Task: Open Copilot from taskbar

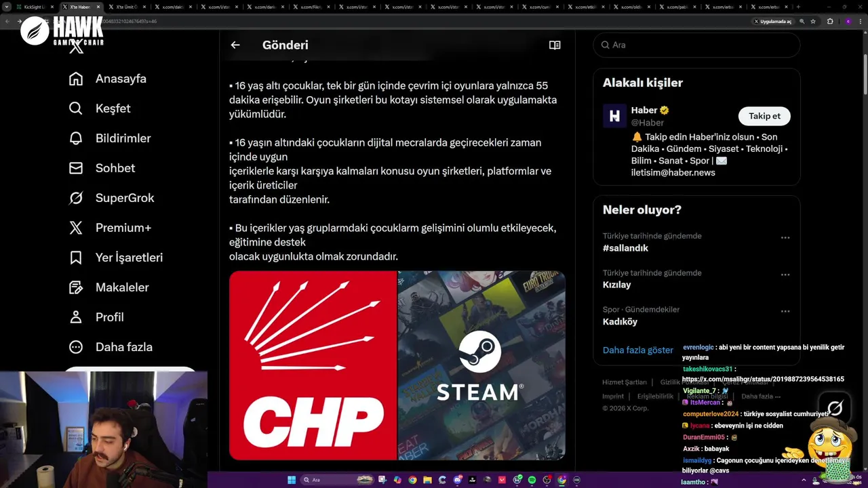Action: click(x=397, y=480)
